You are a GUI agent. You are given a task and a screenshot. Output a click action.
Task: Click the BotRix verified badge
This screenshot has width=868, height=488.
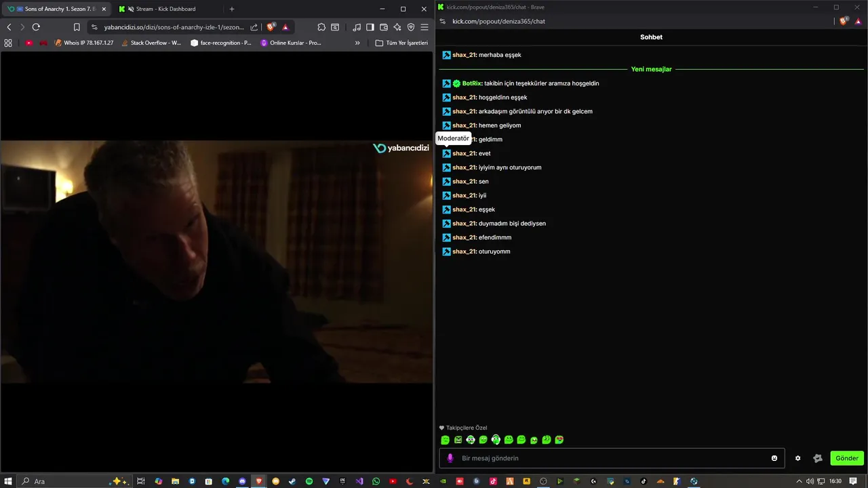click(457, 83)
